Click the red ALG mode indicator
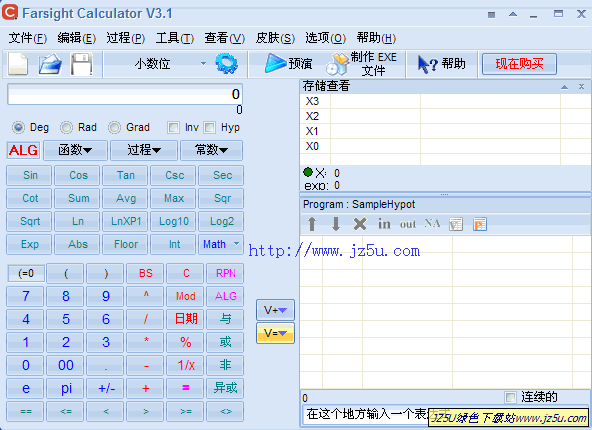Viewport: 592px width, 430px height. 23,150
